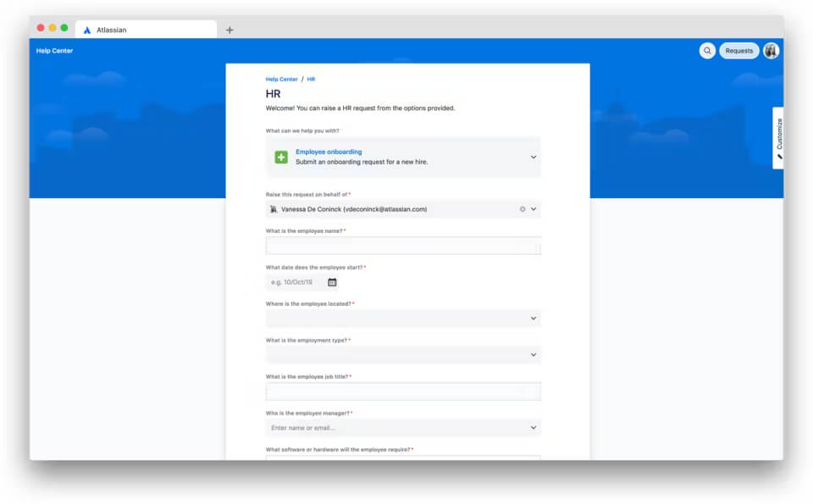This screenshot has height=504, width=813.
Task: Click 'What can we help you with?' label
Action: coord(302,130)
